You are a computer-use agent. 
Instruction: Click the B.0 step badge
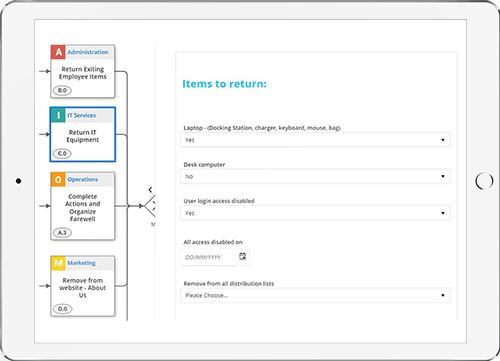tap(62, 90)
